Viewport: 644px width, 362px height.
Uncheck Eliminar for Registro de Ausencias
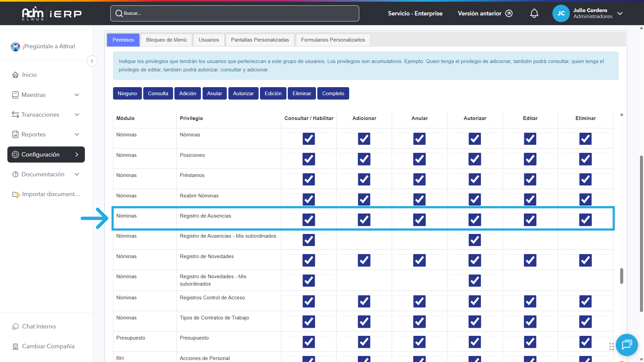point(585,220)
